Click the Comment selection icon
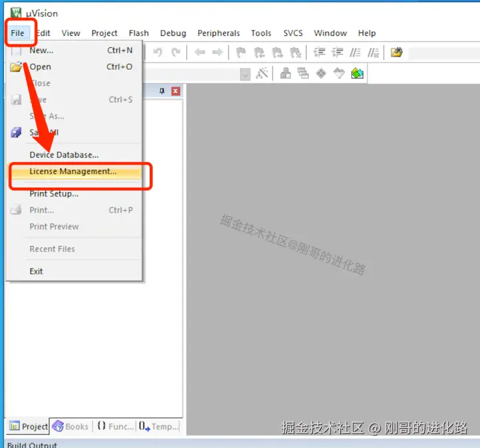Image resolution: width=480 pixels, height=448 pixels. point(355,53)
